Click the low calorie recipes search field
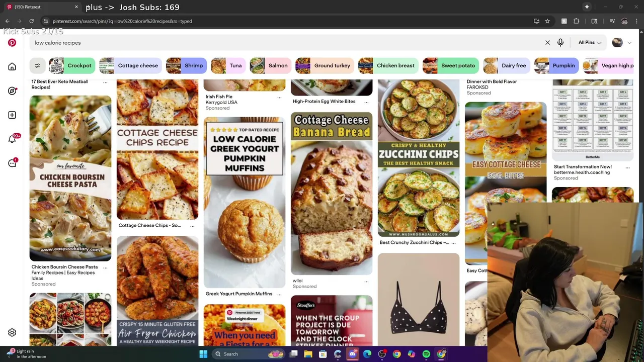The width and height of the screenshot is (644, 362). [287, 43]
